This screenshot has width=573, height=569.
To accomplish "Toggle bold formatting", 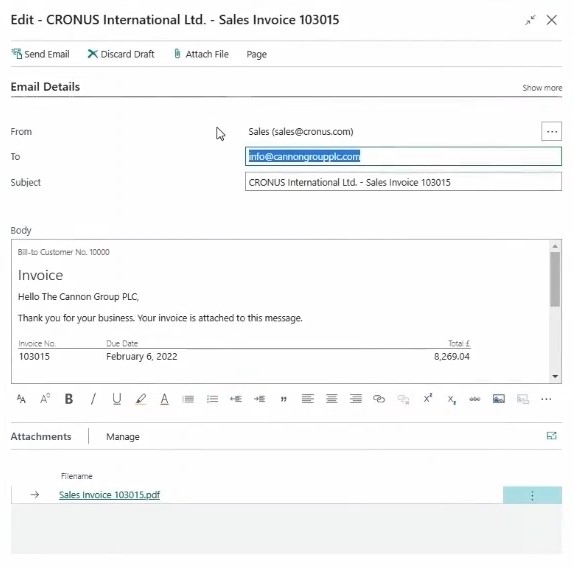I will tap(69, 399).
